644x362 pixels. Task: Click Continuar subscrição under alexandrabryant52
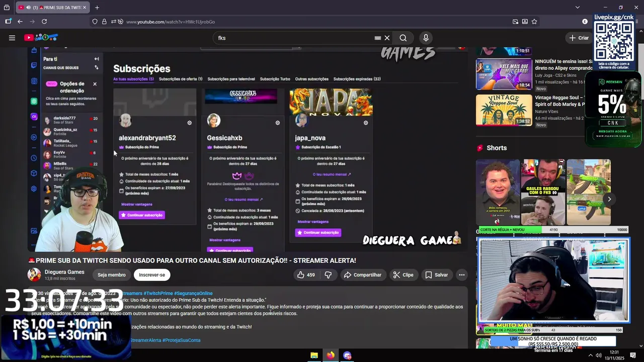pyautogui.click(x=142, y=215)
